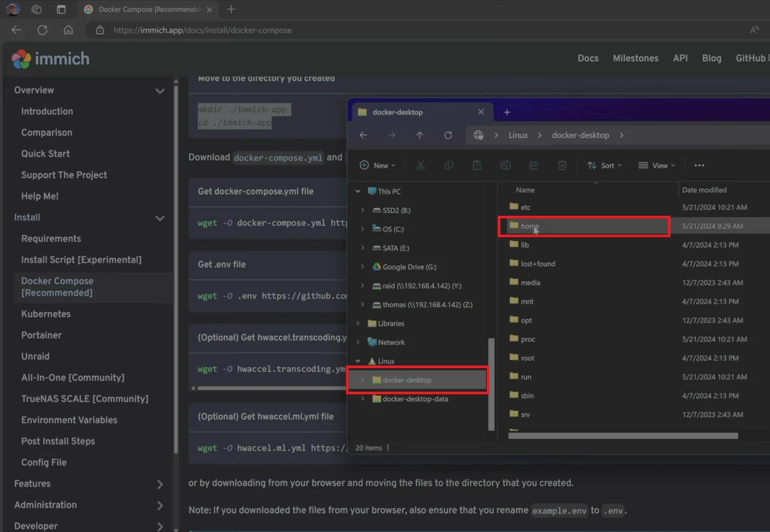This screenshot has height=532, width=770.
Task: Open Quick Start docs page
Action: [x=46, y=154]
